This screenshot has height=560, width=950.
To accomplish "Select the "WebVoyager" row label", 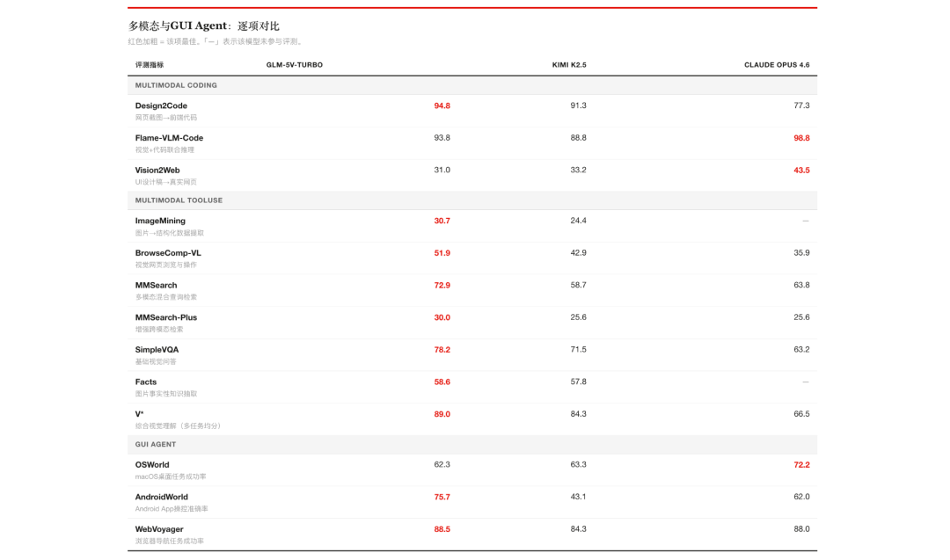I will (x=159, y=529).
